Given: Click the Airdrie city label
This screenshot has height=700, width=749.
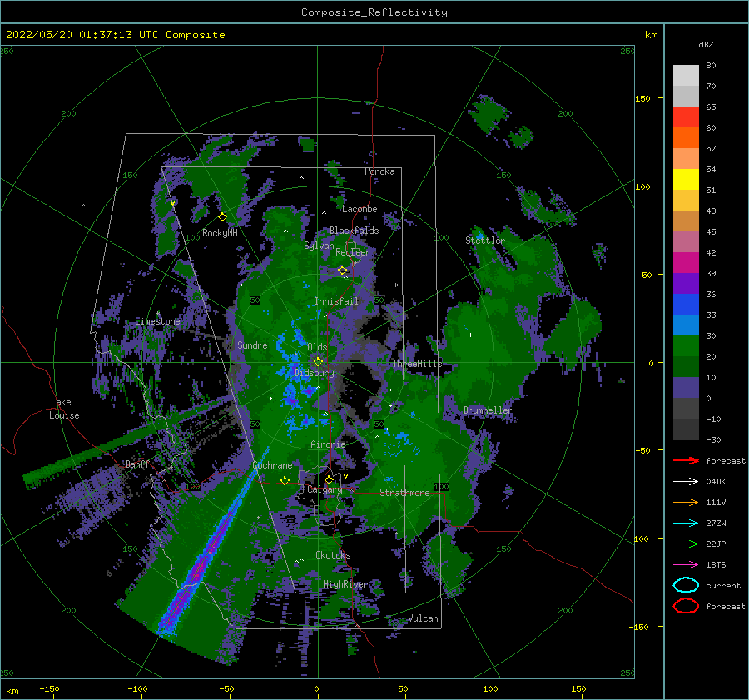Looking at the screenshot, I should click(x=328, y=444).
